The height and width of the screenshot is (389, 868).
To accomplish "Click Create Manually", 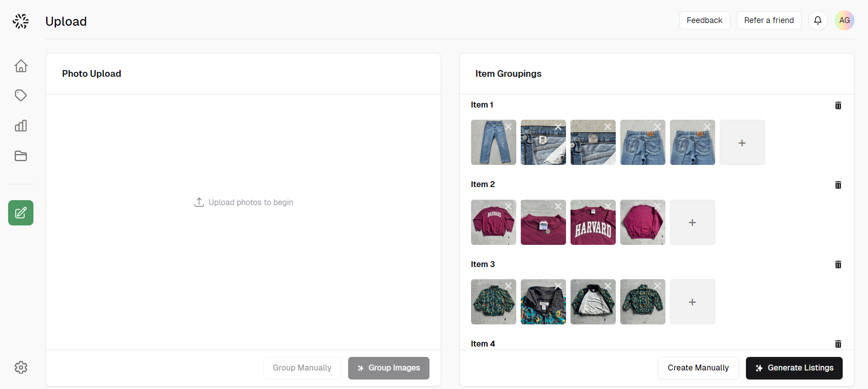I will tap(698, 368).
